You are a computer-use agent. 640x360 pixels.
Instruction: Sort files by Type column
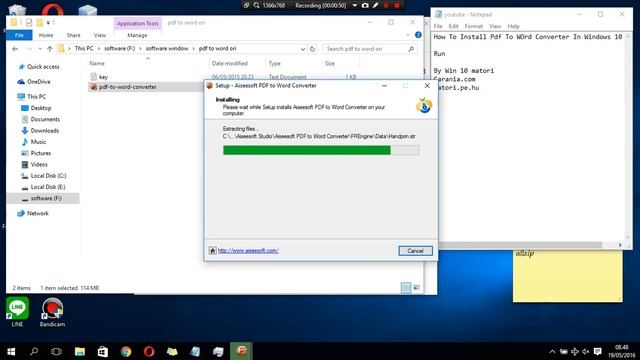275,63
